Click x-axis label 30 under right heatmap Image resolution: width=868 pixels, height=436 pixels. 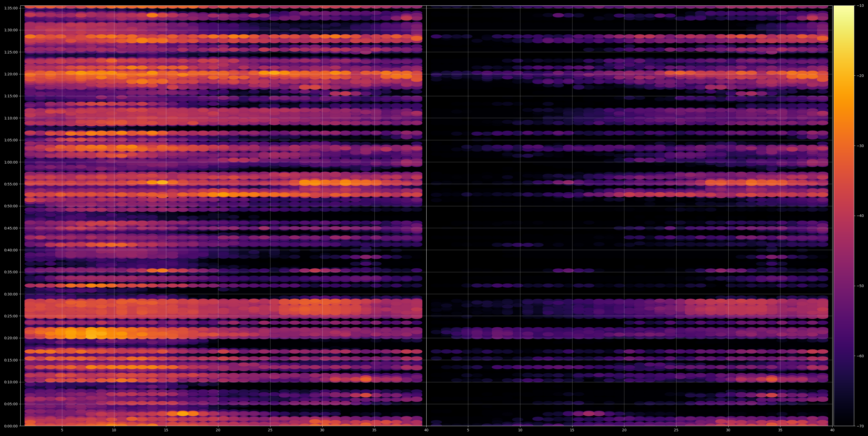point(728,430)
